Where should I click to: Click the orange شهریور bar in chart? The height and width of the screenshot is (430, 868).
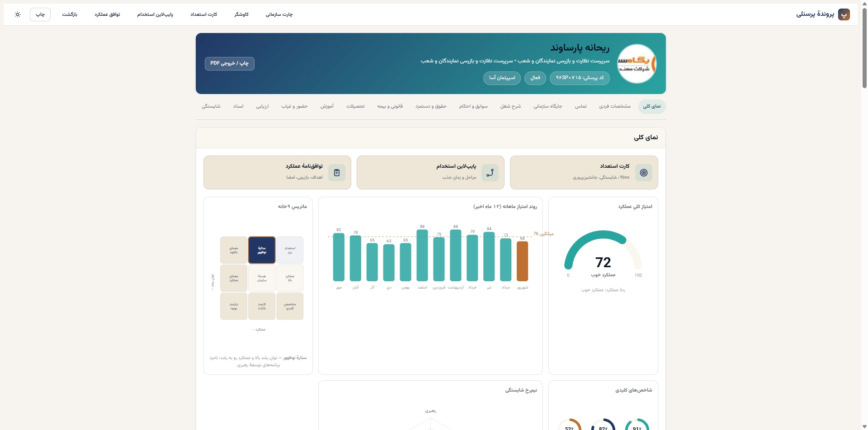(x=522, y=261)
